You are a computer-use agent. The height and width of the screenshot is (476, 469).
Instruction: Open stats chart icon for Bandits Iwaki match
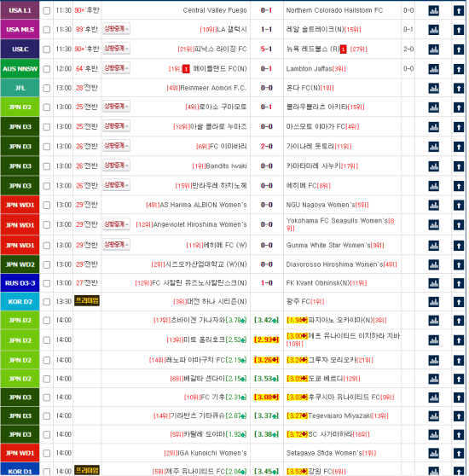[x=433, y=166]
